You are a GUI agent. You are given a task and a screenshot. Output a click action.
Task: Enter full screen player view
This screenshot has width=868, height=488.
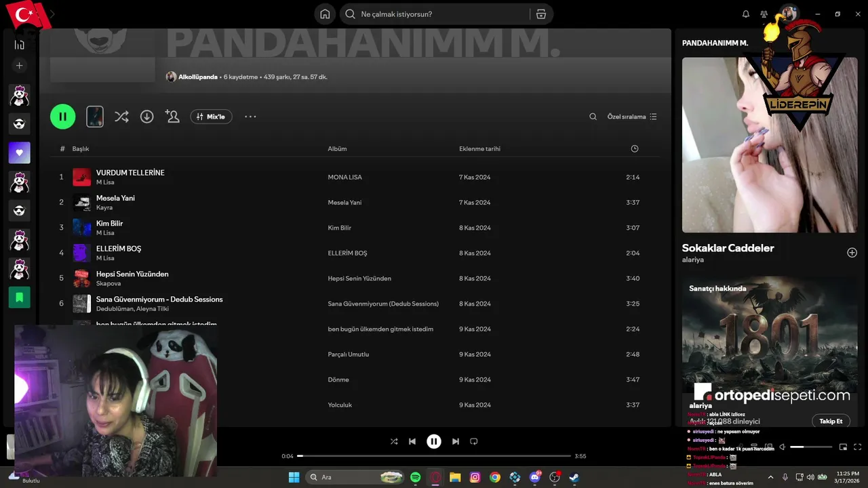857,447
